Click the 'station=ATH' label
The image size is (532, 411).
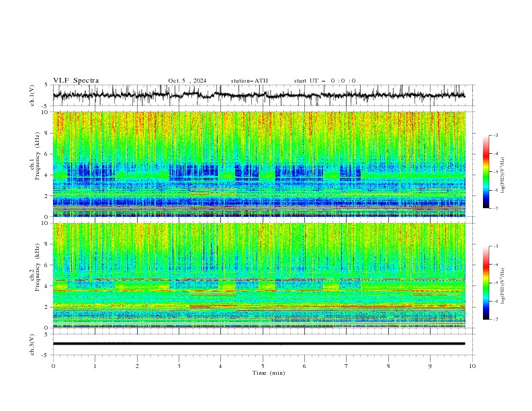pyautogui.click(x=249, y=81)
